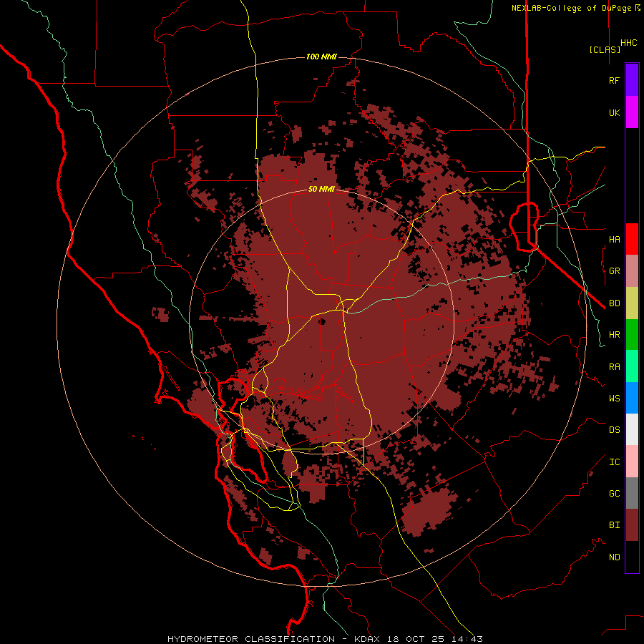Click the BI brown legend swatch
This screenshot has width=644, height=644.
[632, 525]
